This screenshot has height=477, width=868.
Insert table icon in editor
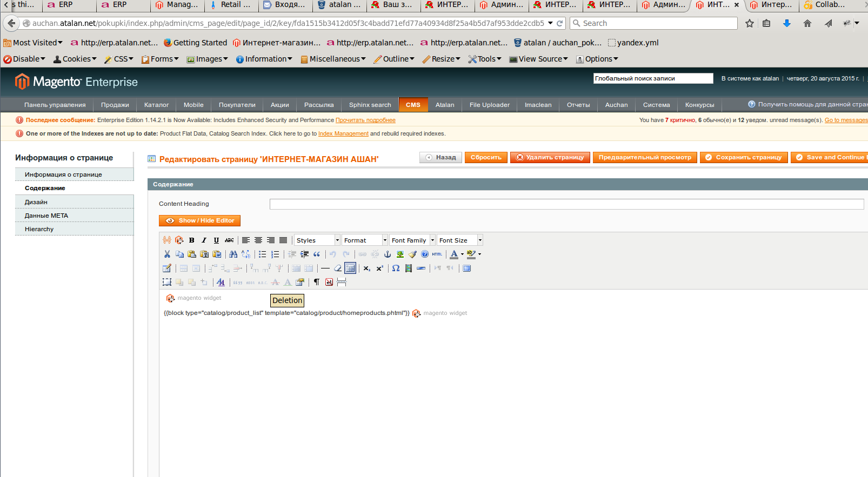click(167, 268)
